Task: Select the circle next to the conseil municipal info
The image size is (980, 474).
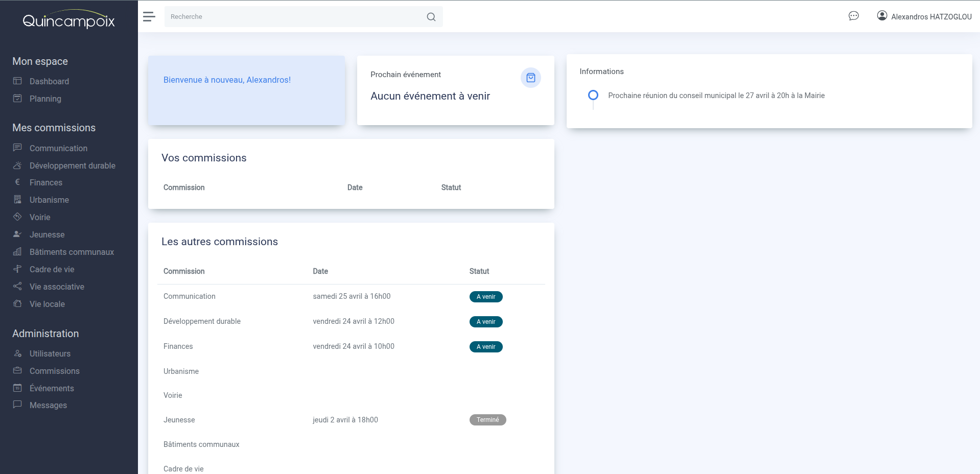Action: tap(593, 94)
